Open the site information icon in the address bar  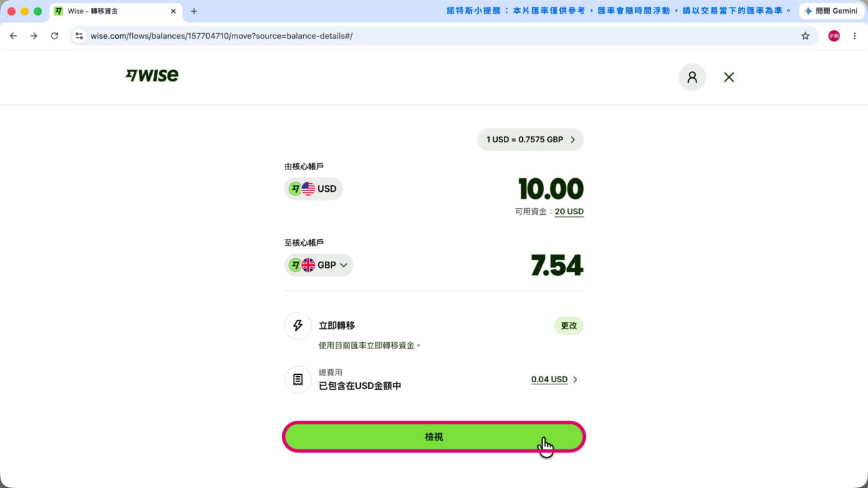click(79, 36)
